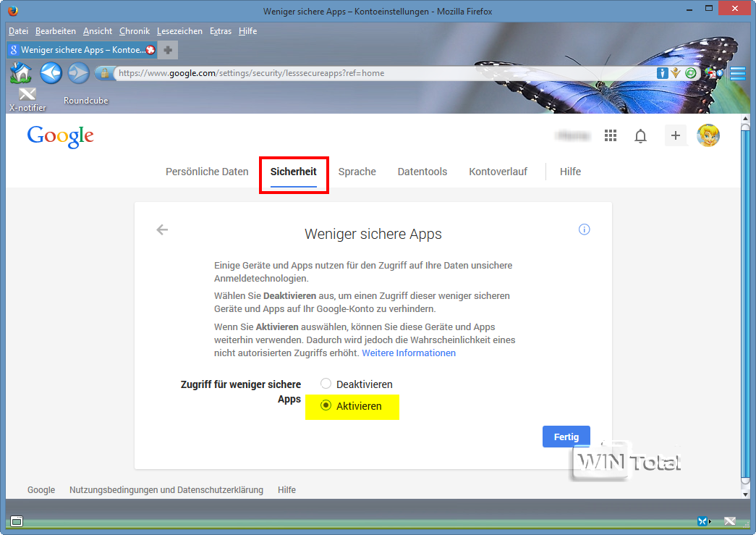Open Google apps grid
Image resolution: width=756 pixels, height=535 pixels.
[611, 135]
